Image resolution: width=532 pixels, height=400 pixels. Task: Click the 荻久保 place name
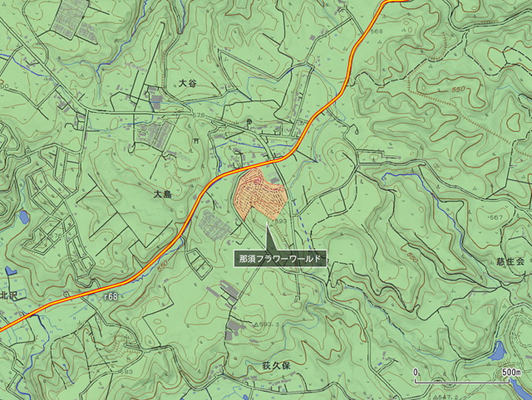(276, 366)
